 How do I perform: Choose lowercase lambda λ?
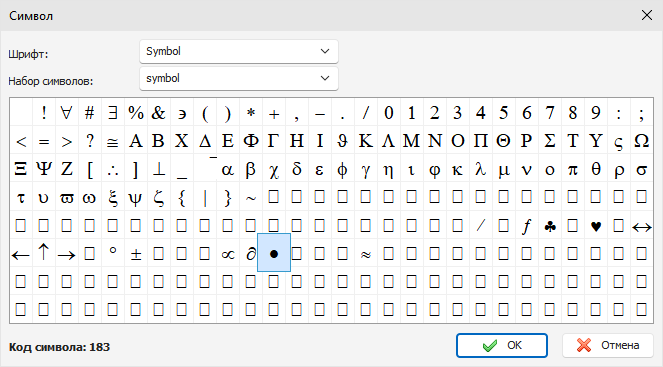click(x=481, y=169)
